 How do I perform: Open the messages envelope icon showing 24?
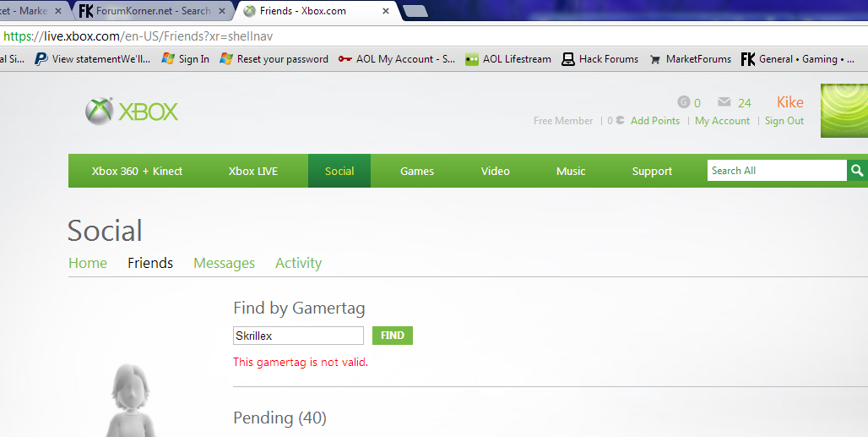(724, 102)
